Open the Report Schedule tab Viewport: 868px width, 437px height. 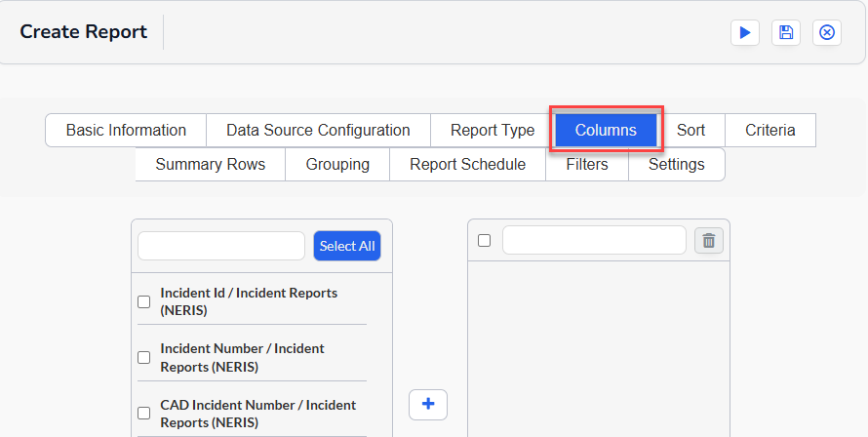tap(468, 165)
